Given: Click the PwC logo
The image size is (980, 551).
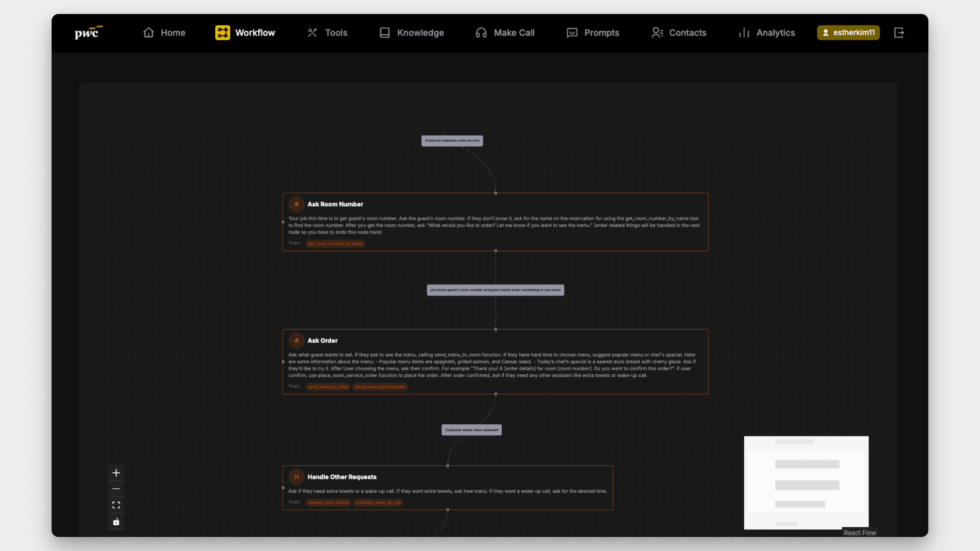Looking at the screenshot, I should (x=88, y=33).
